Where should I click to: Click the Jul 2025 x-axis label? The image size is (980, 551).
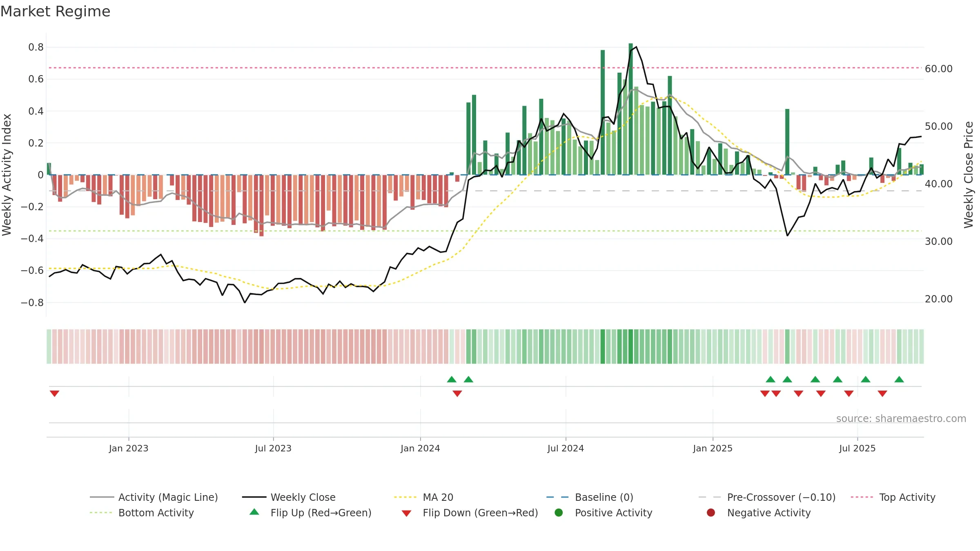(x=857, y=448)
